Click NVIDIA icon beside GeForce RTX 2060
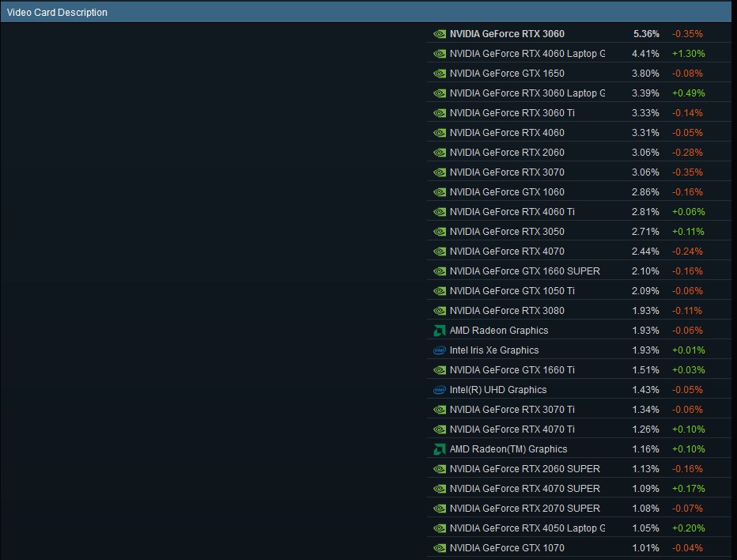The image size is (737, 560). tap(440, 153)
